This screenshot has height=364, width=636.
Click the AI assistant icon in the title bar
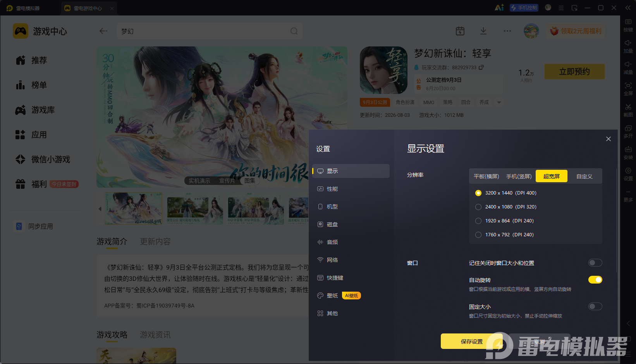[499, 8]
